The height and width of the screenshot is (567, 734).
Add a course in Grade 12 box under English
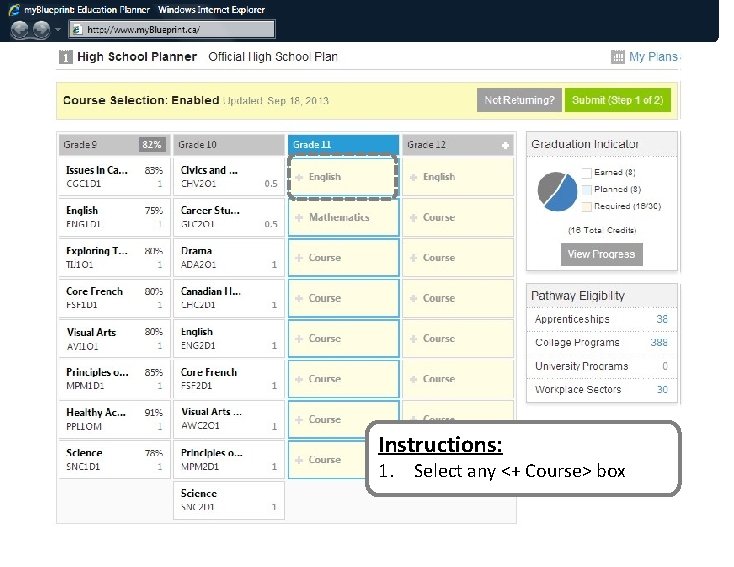tap(458, 217)
